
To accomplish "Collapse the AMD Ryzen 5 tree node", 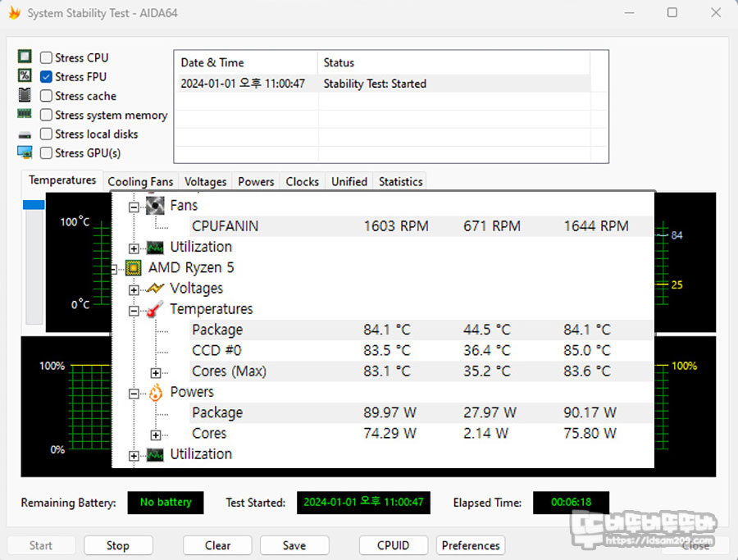I will pyautogui.click(x=113, y=269).
